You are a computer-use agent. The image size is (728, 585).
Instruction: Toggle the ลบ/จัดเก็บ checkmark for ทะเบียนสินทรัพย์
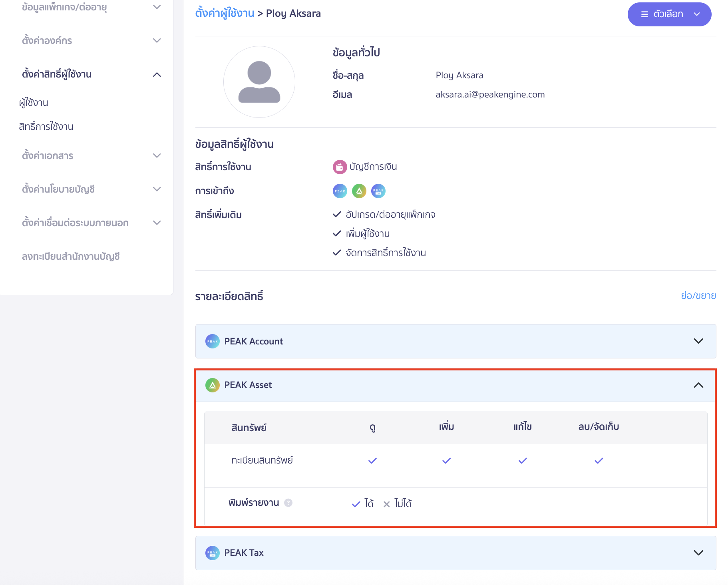tap(598, 460)
